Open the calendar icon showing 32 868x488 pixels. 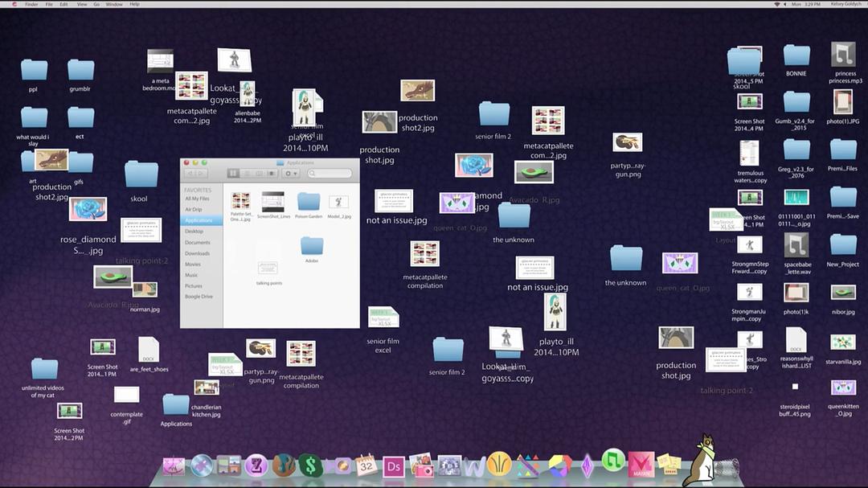click(366, 465)
